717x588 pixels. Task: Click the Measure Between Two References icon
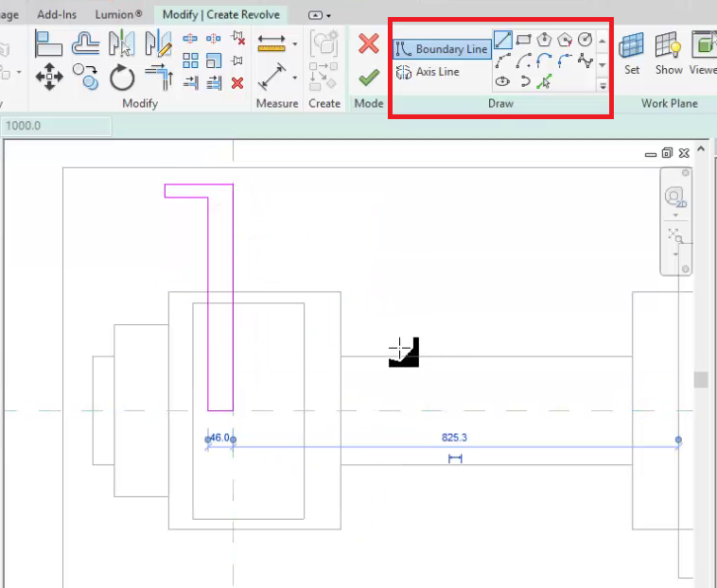(271, 43)
